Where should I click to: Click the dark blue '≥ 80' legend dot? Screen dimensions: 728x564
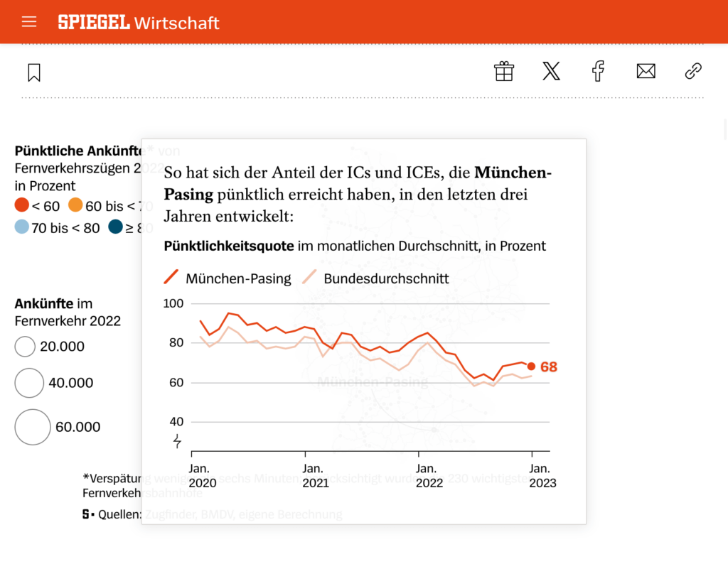pos(116,227)
